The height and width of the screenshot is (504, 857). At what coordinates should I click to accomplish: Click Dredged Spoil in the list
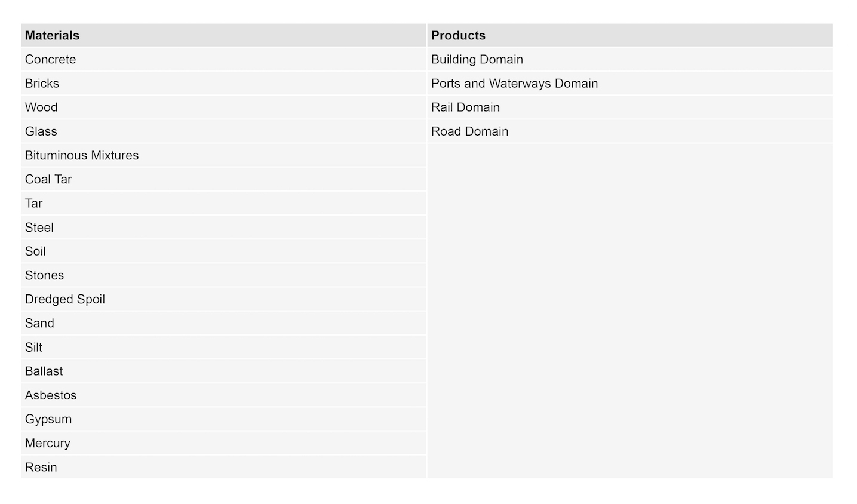[65, 299]
